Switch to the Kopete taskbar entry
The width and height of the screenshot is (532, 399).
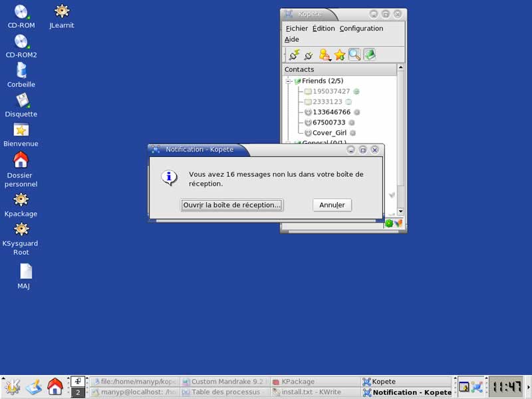click(406, 382)
